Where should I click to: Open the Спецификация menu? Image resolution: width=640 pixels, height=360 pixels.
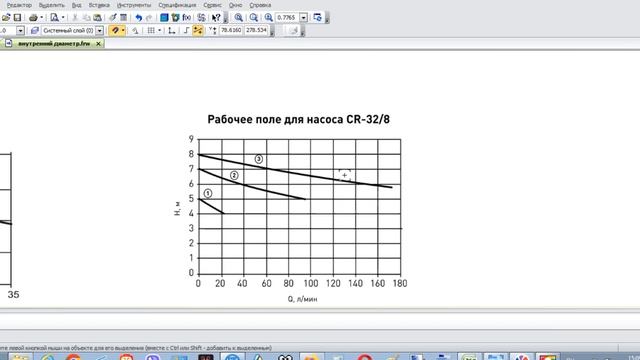tap(177, 5)
